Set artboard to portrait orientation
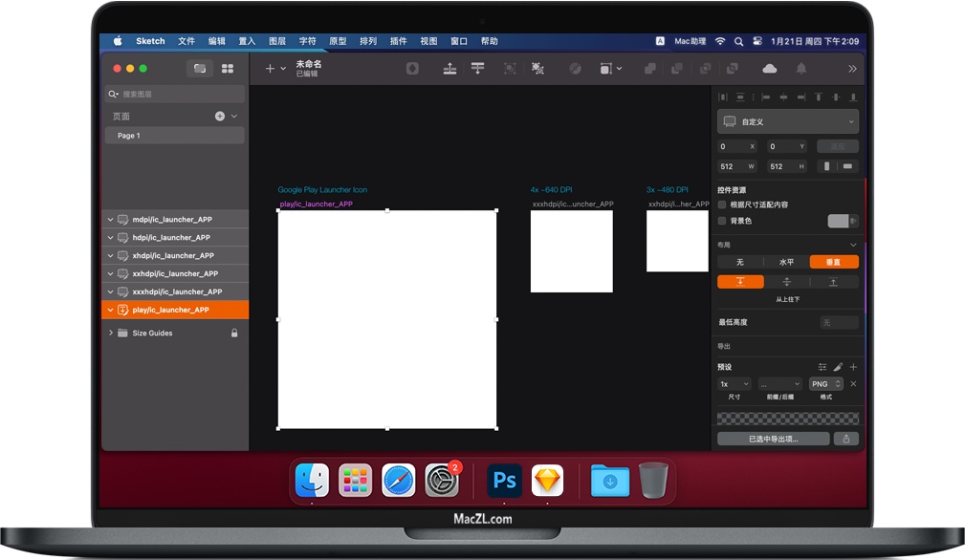The image size is (965, 560). [826, 166]
